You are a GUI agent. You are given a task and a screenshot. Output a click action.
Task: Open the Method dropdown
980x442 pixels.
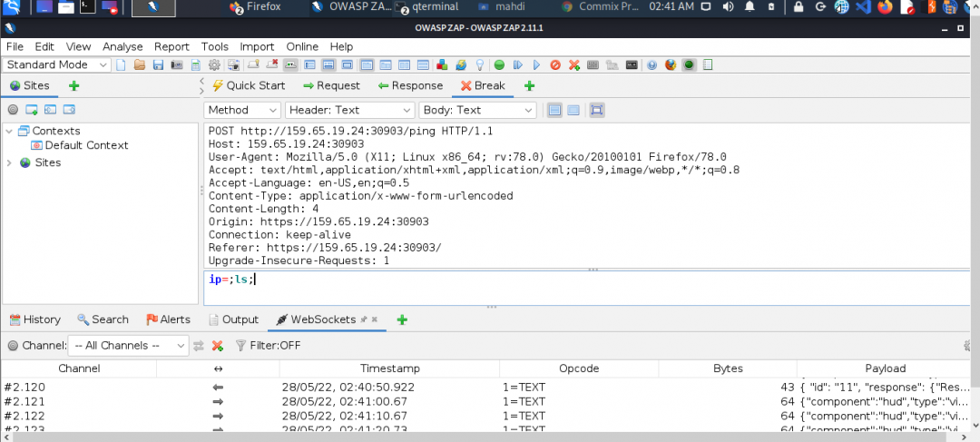[242, 110]
